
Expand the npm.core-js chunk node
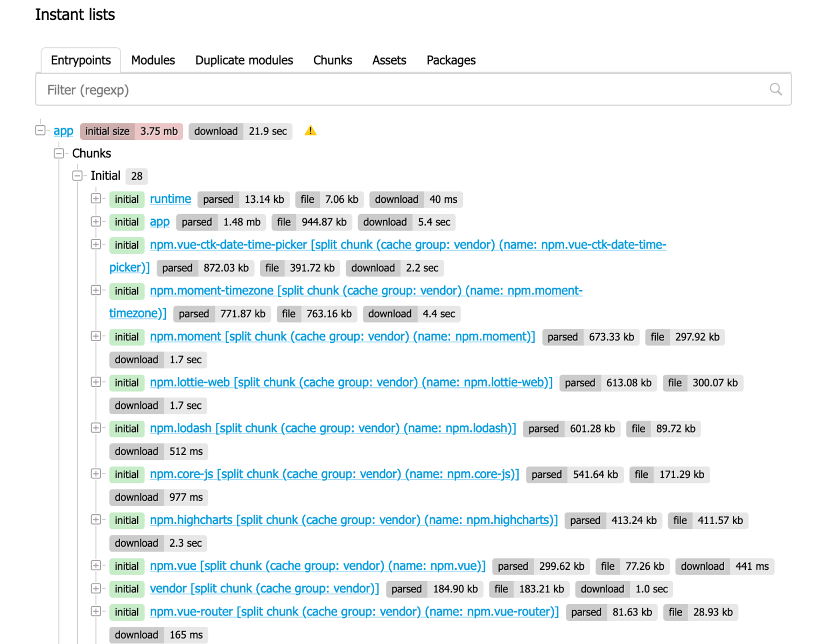coord(96,473)
